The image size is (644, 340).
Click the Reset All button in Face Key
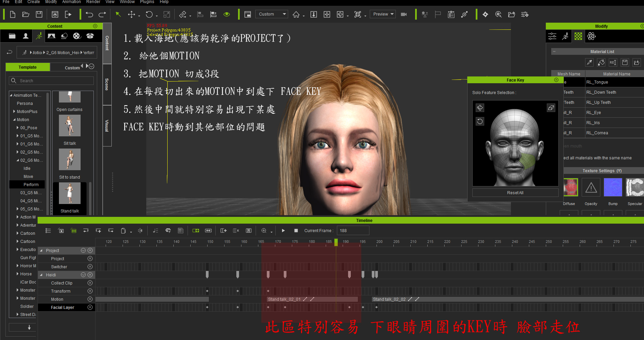click(515, 192)
